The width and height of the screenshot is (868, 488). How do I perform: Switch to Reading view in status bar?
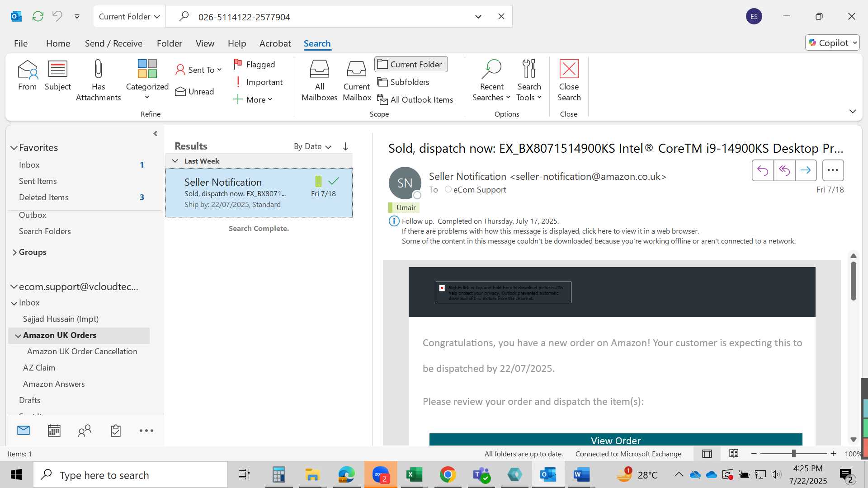734,453
